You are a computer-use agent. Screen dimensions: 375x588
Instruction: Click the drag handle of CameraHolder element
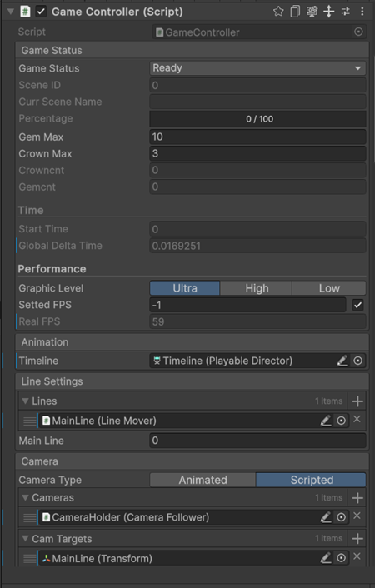[30, 517]
